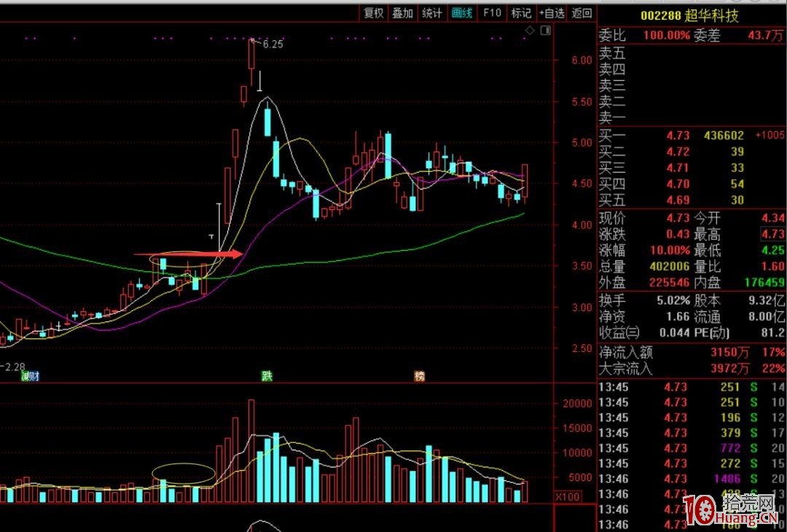The height and width of the screenshot is (532, 787).
Task: Click the 大宗流入 value 3972万
Action: tap(729, 369)
